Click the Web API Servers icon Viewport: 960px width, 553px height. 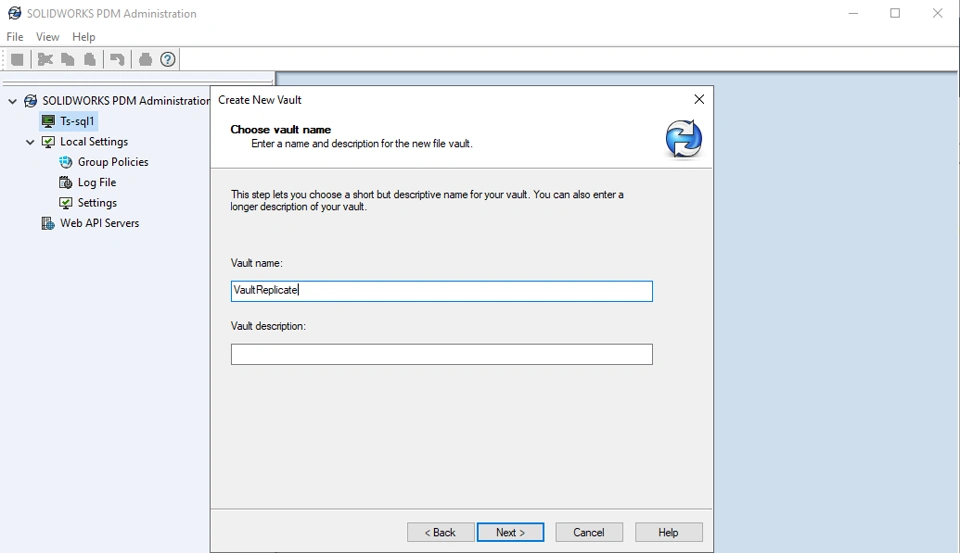click(48, 224)
